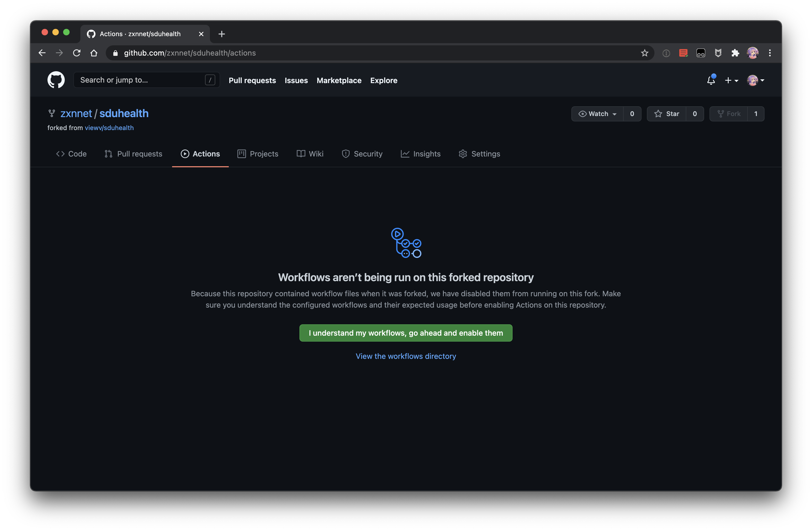Open the Watch options dropdown arrow

point(615,114)
